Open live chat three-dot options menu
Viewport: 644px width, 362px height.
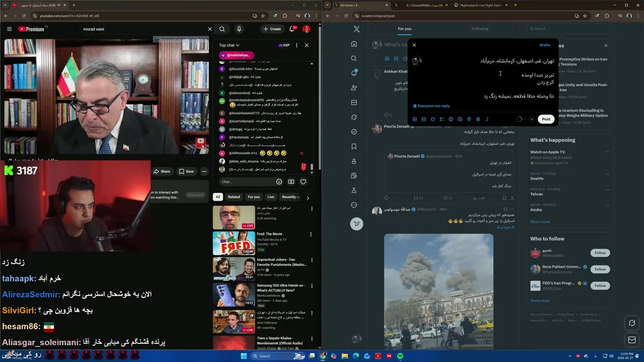click(x=296, y=45)
